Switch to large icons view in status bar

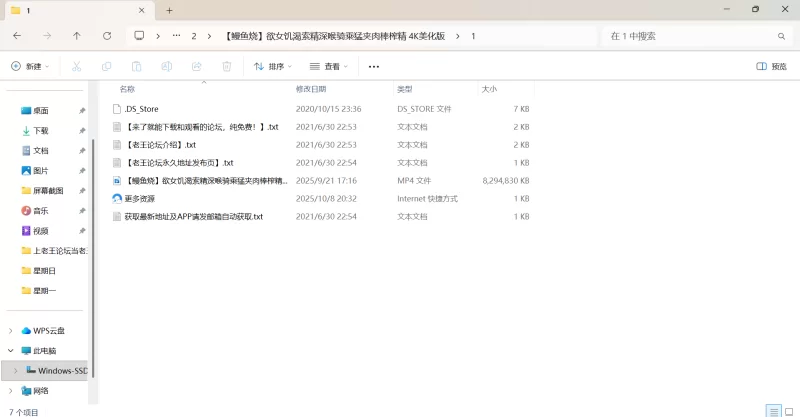point(789,411)
